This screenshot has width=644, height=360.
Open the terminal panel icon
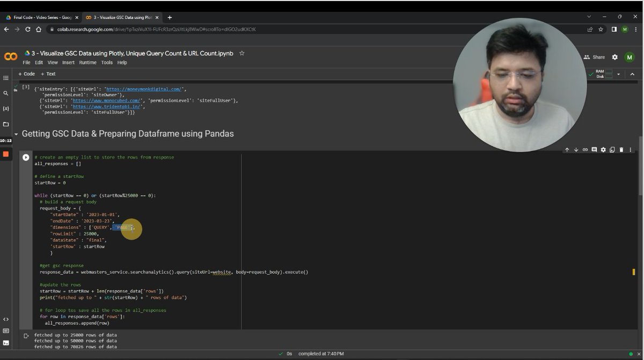6,343
